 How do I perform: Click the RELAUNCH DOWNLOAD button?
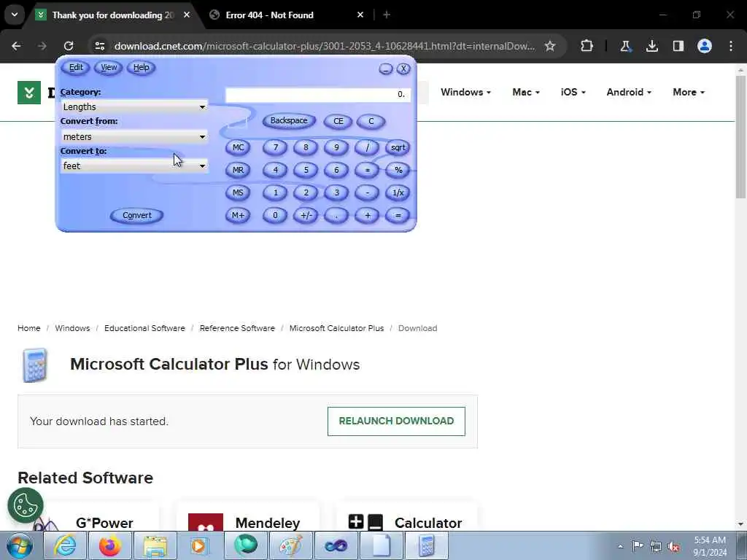[x=396, y=421]
